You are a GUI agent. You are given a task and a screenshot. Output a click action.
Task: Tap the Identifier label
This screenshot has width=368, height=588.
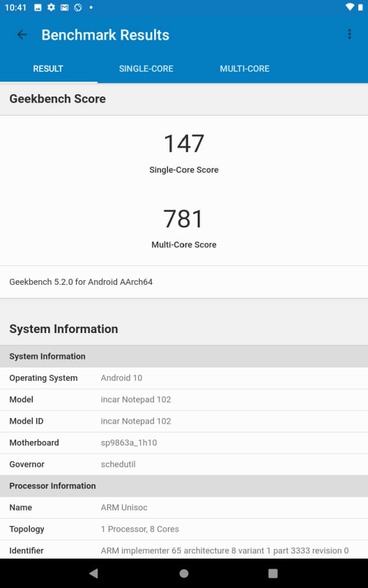(x=26, y=551)
